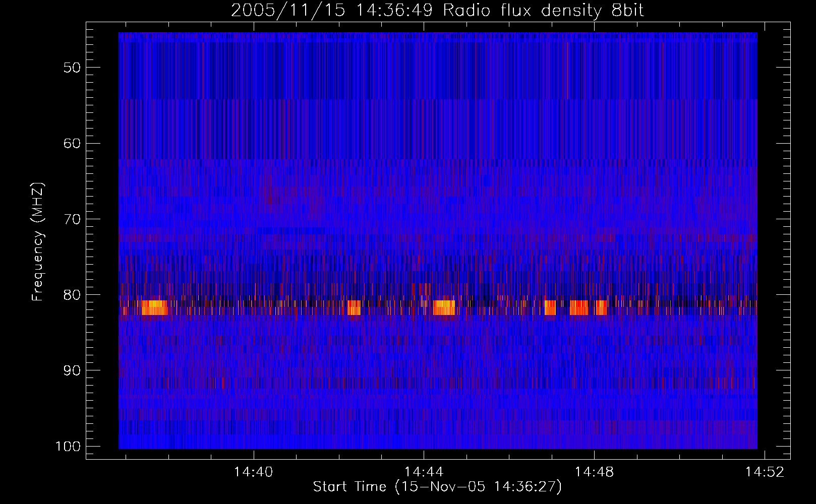This screenshot has width=816, height=504.
Task: Click the 14:44 time tick label
Action: tap(424, 472)
